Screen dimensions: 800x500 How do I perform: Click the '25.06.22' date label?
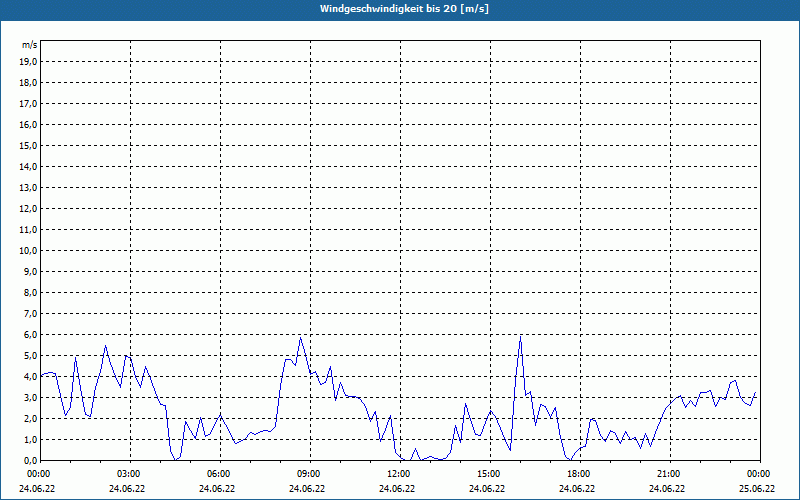click(x=758, y=489)
